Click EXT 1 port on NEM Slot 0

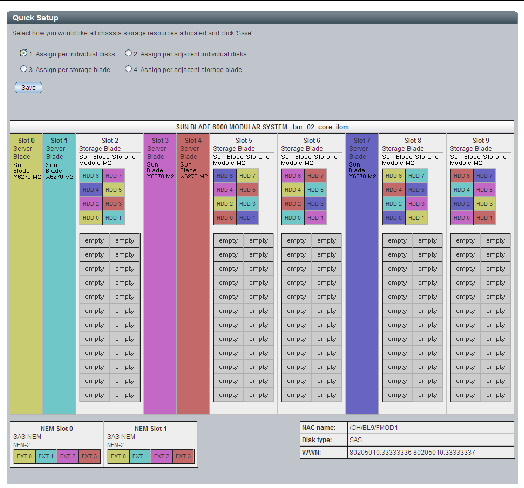(x=46, y=456)
